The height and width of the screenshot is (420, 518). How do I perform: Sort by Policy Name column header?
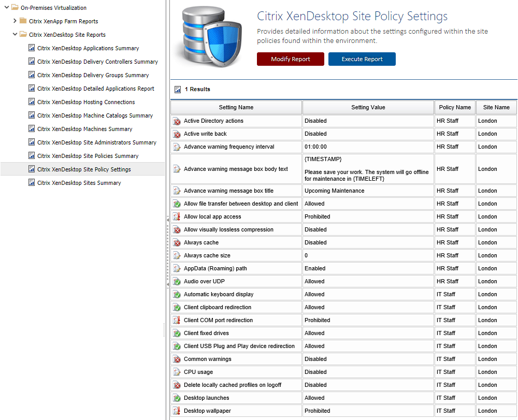pyautogui.click(x=455, y=107)
